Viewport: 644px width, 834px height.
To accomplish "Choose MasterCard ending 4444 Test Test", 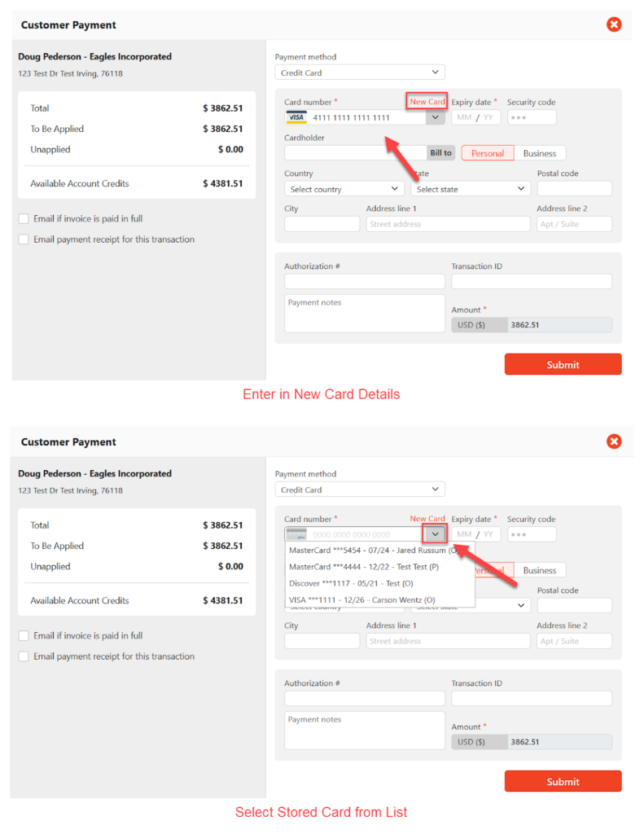I will (x=364, y=567).
